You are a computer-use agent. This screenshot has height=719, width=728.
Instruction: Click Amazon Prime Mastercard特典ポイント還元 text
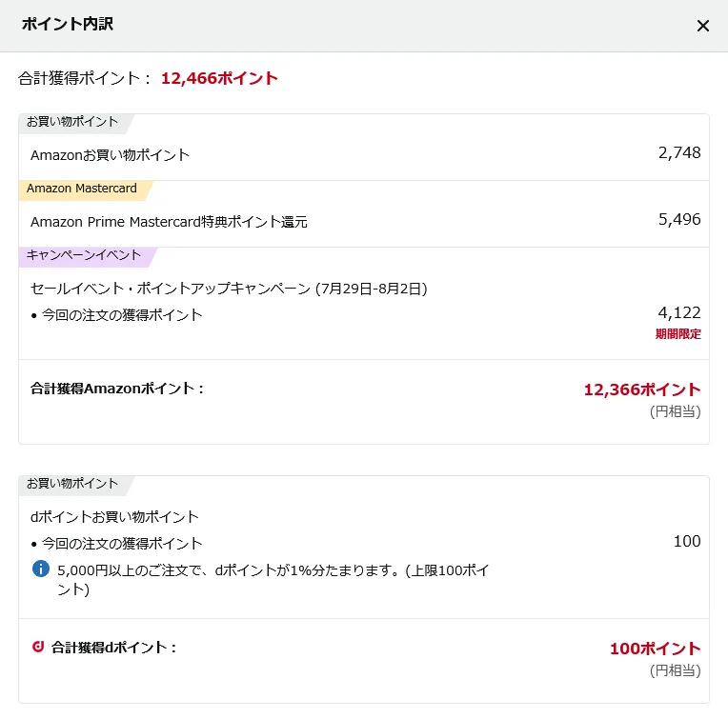(x=169, y=222)
